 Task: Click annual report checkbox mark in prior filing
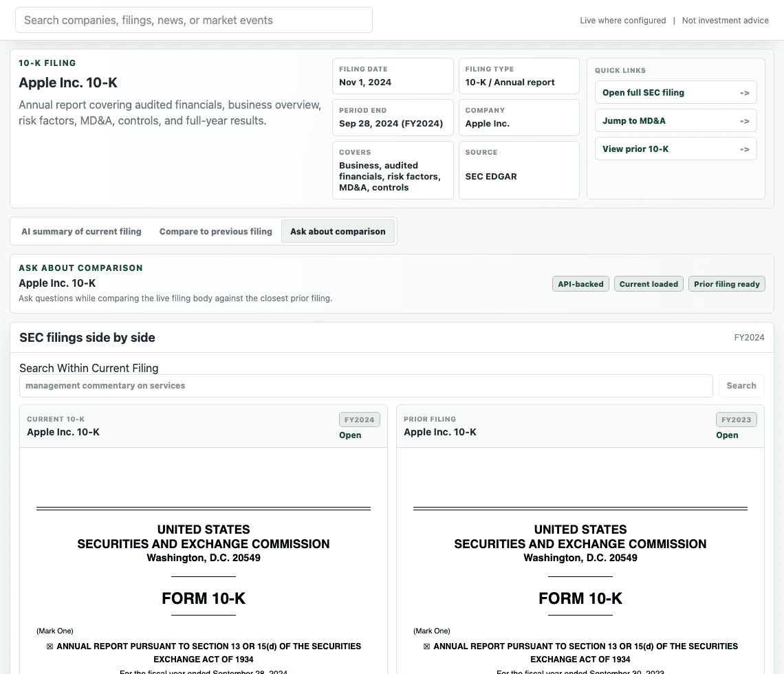click(426, 646)
